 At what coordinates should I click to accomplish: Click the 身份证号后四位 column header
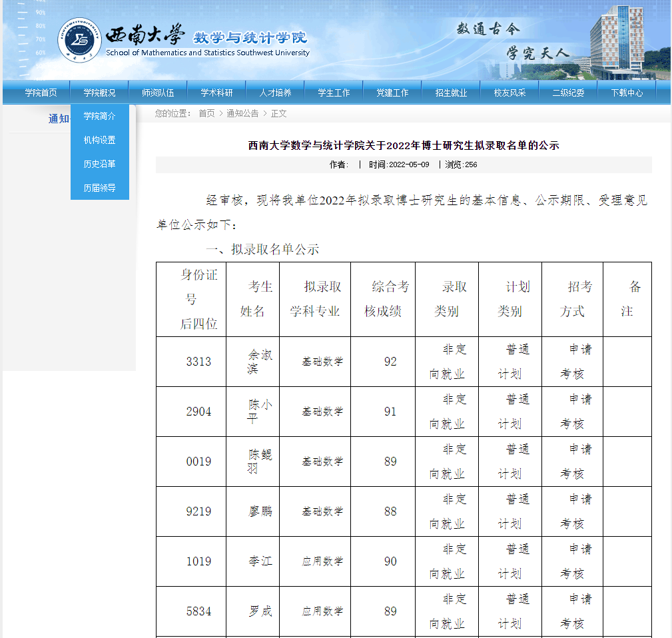coord(191,299)
